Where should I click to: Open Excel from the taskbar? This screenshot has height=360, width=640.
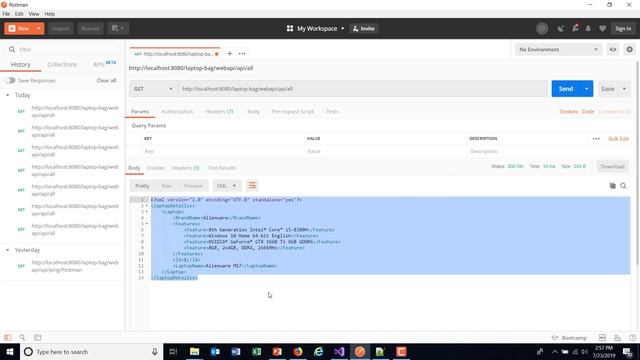click(x=256, y=351)
